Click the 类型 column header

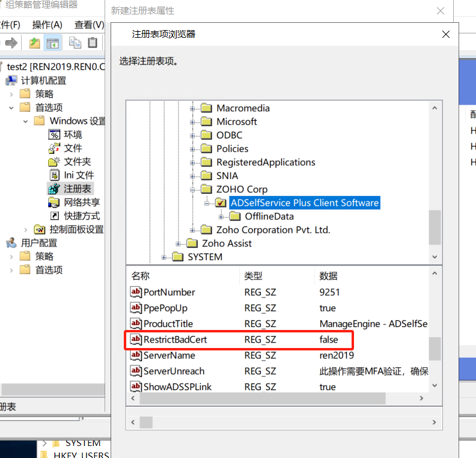point(253,276)
